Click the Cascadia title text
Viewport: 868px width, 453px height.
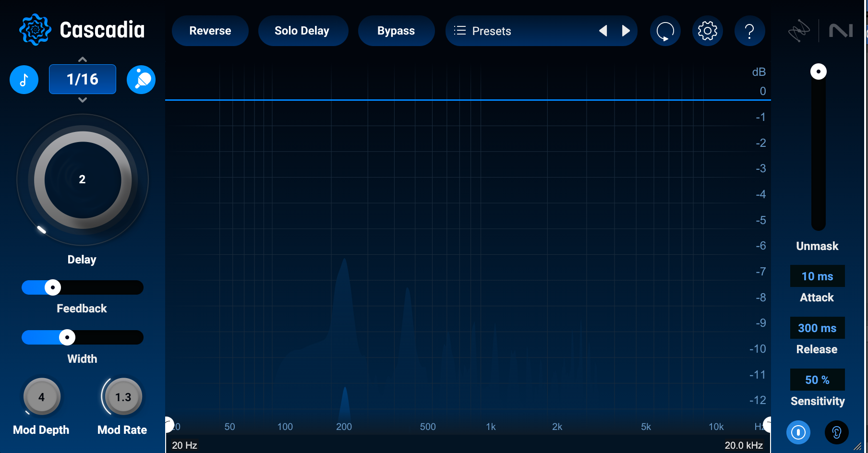(x=102, y=30)
